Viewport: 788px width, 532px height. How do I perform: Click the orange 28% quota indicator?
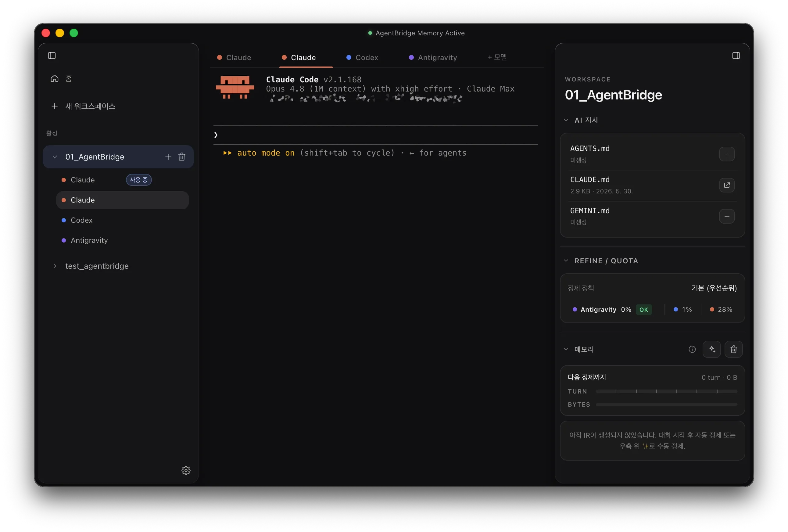(721, 310)
